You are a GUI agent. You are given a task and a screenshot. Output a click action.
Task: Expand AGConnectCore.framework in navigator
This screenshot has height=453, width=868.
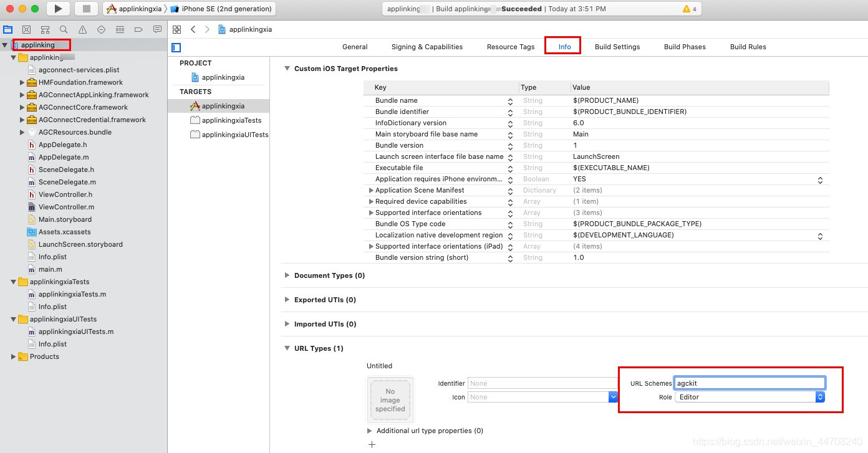click(22, 107)
